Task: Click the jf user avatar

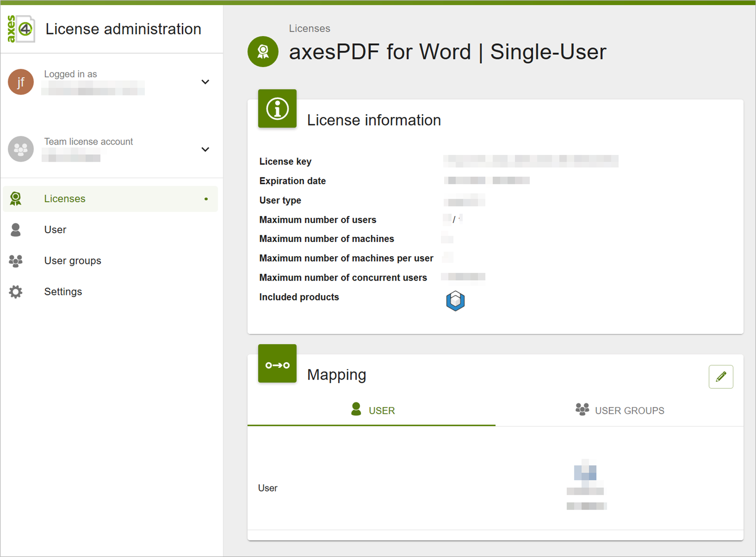Action: click(21, 82)
